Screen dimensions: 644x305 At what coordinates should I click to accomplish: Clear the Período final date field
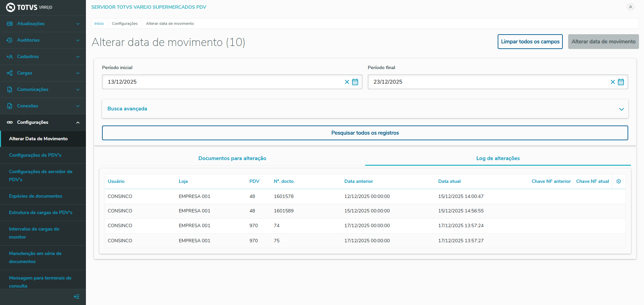click(x=612, y=82)
